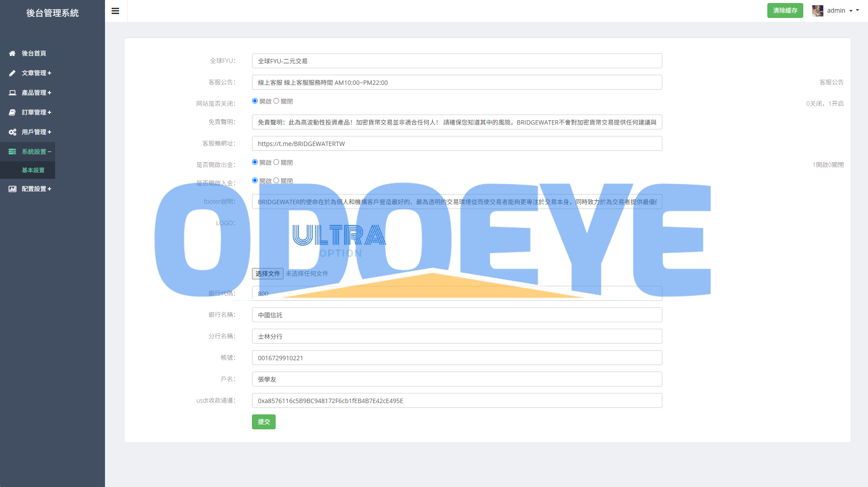This screenshot has width=868, height=487.
Task: Select 關閉 radio for 是否開啟入金
Action: pyautogui.click(x=276, y=181)
